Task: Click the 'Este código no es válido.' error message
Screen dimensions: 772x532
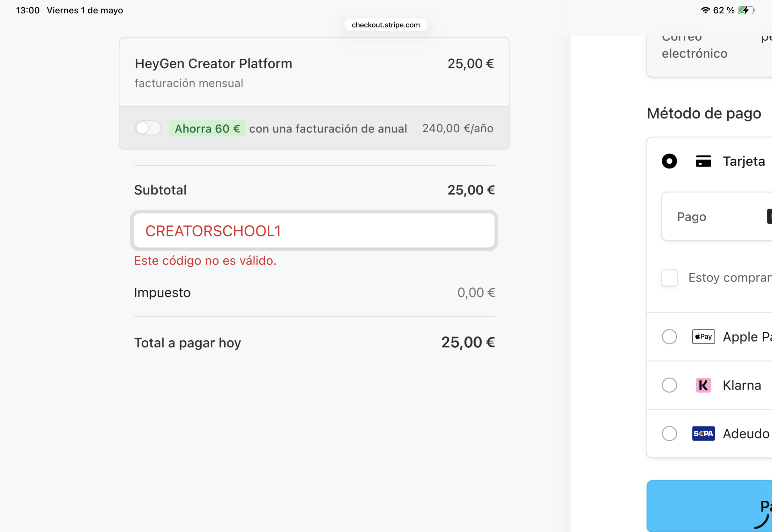Action: pos(205,261)
